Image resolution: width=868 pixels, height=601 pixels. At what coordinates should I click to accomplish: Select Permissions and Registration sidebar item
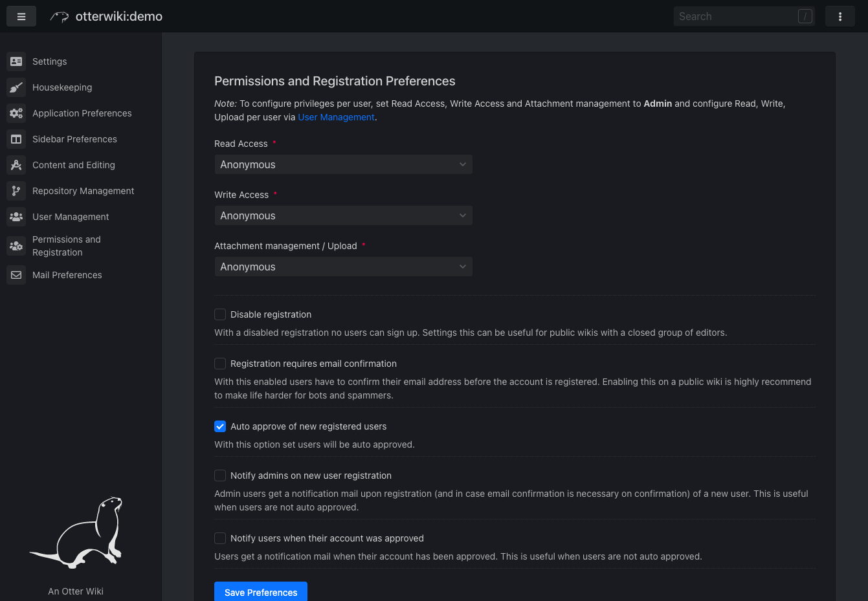pyautogui.click(x=67, y=246)
